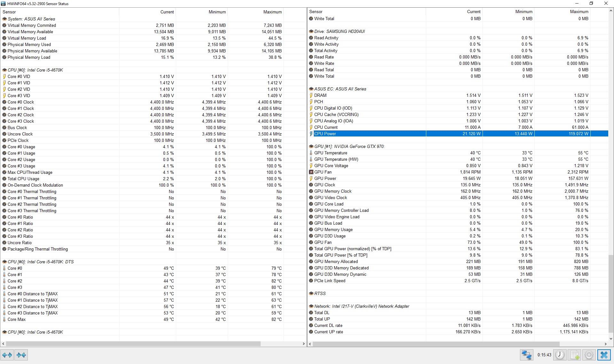
Task: Click the lightning icon beside GPU Power
Action: 311,178
